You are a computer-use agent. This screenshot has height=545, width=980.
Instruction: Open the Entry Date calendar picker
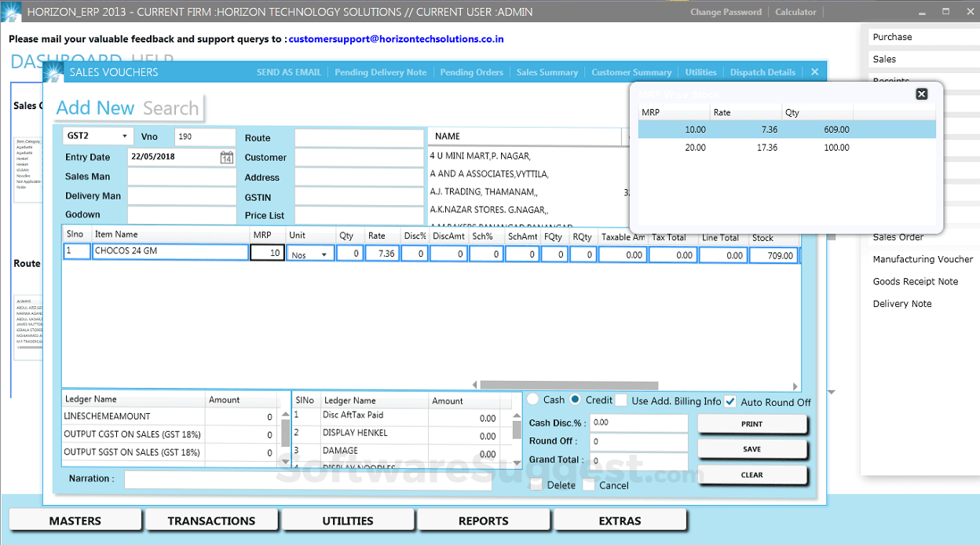(x=228, y=156)
